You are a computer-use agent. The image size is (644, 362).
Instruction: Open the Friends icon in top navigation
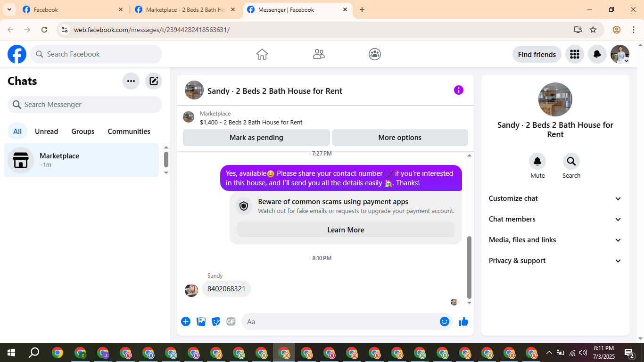pyautogui.click(x=319, y=54)
